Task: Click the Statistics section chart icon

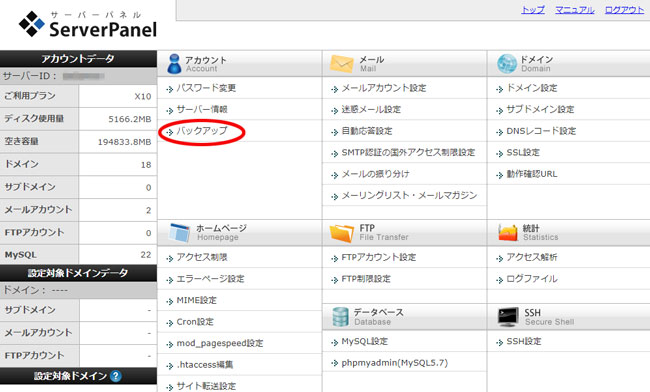Action: [508, 232]
